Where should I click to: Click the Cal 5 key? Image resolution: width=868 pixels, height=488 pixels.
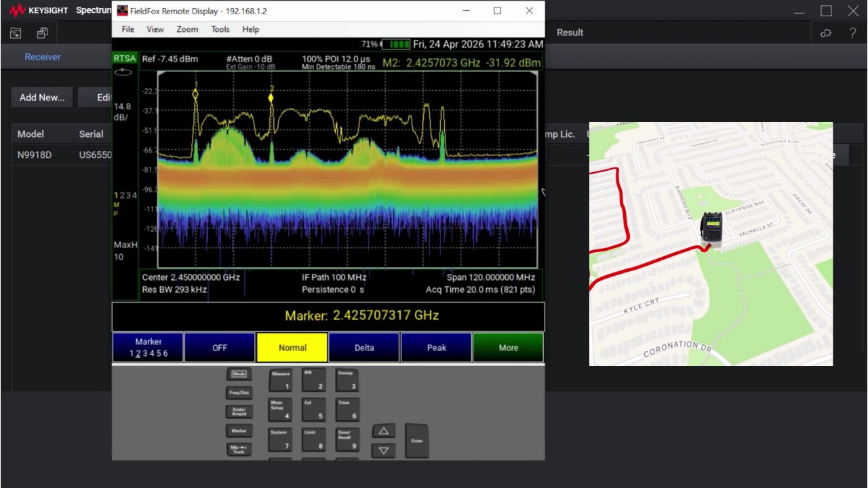point(313,409)
